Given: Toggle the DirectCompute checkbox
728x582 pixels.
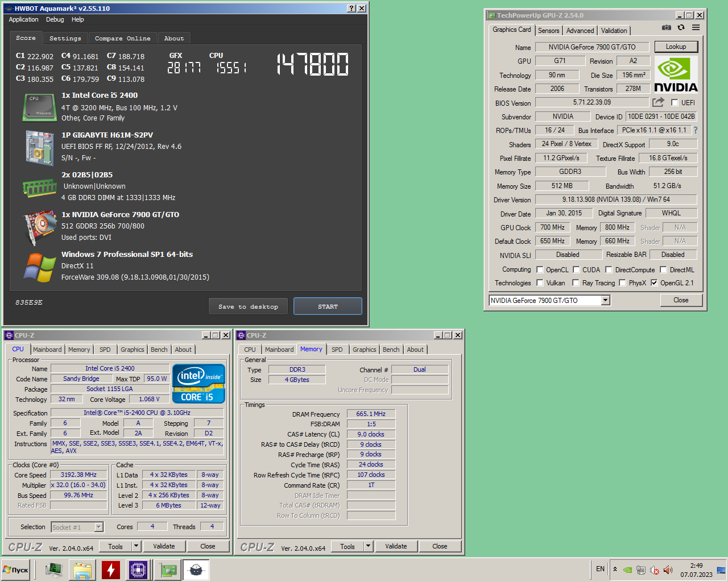Looking at the screenshot, I should tap(609, 270).
